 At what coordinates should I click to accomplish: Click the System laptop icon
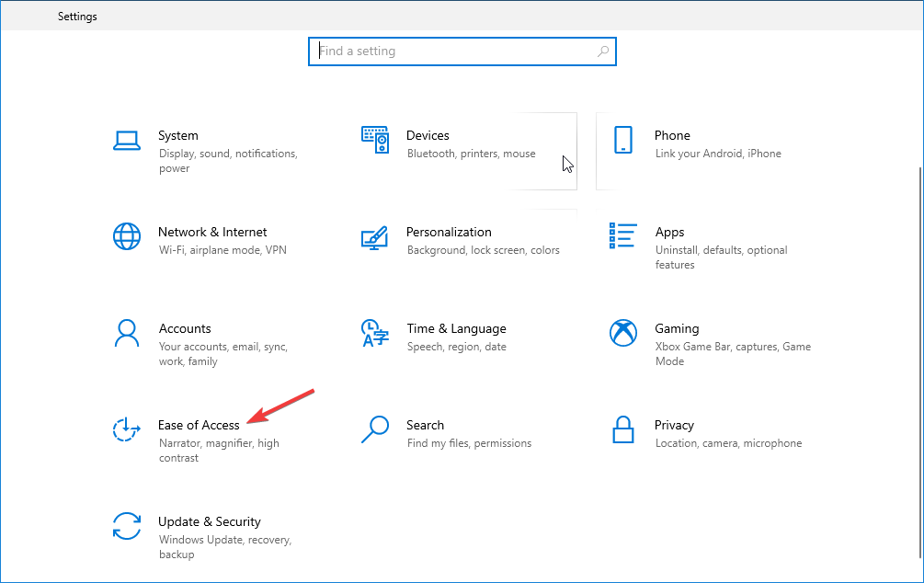tap(127, 140)
